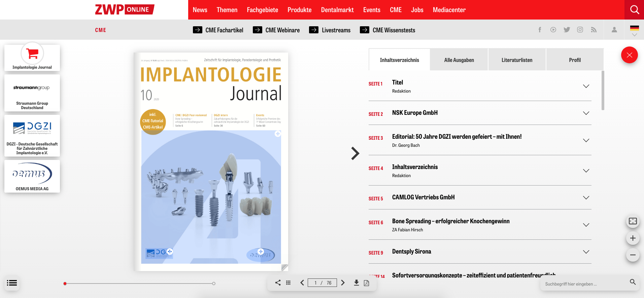Click the page slider start handle
Image resolution: width=644 pixels, height=298 pixels.
click(65, 284)
